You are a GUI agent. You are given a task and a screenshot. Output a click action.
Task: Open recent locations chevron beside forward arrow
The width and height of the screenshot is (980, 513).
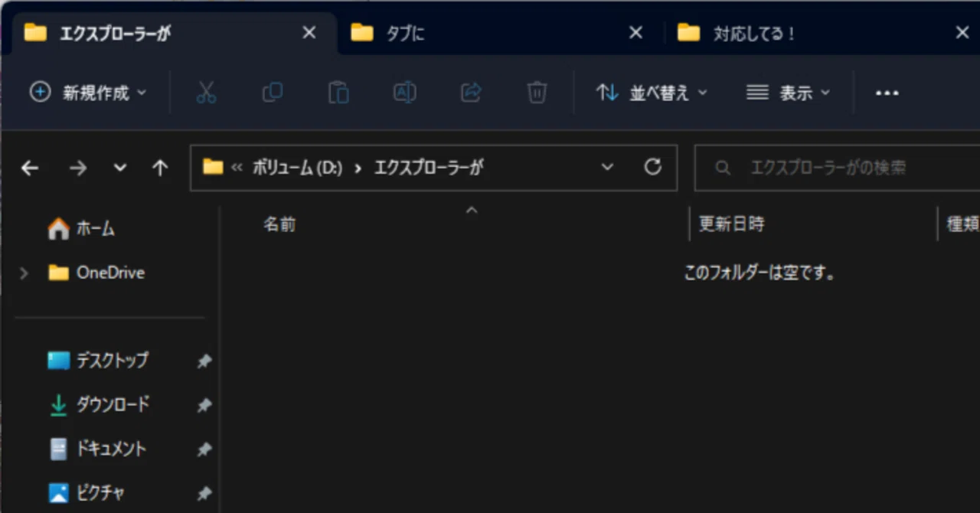(x=119, y=168)
